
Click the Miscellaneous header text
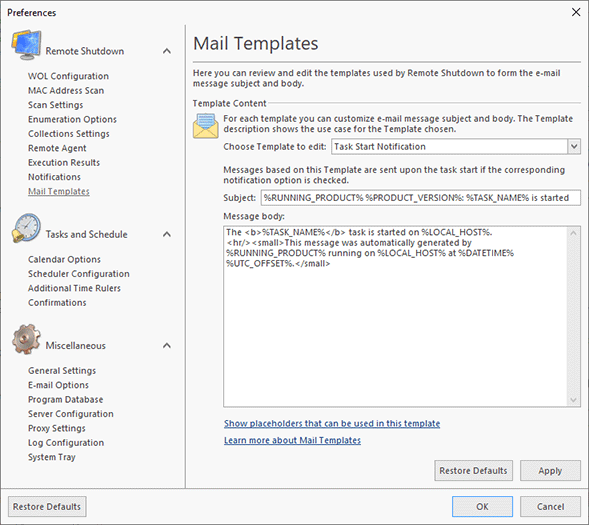76,345
